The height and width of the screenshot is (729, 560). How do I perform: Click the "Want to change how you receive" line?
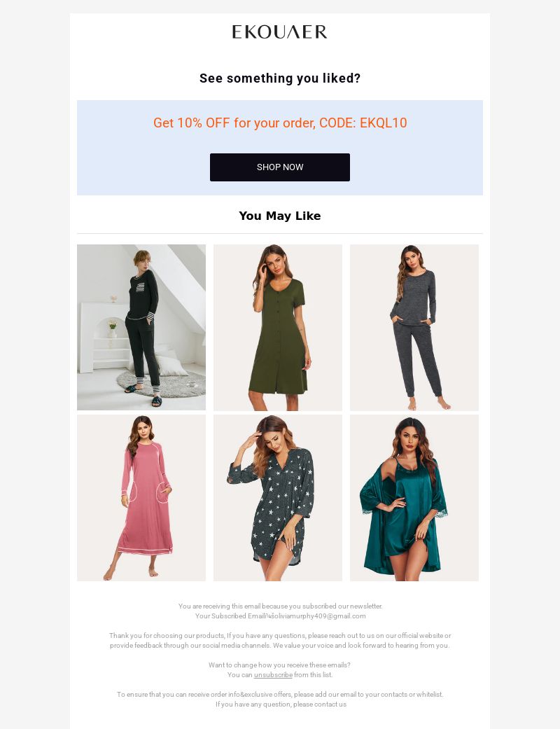pos(279,665)
